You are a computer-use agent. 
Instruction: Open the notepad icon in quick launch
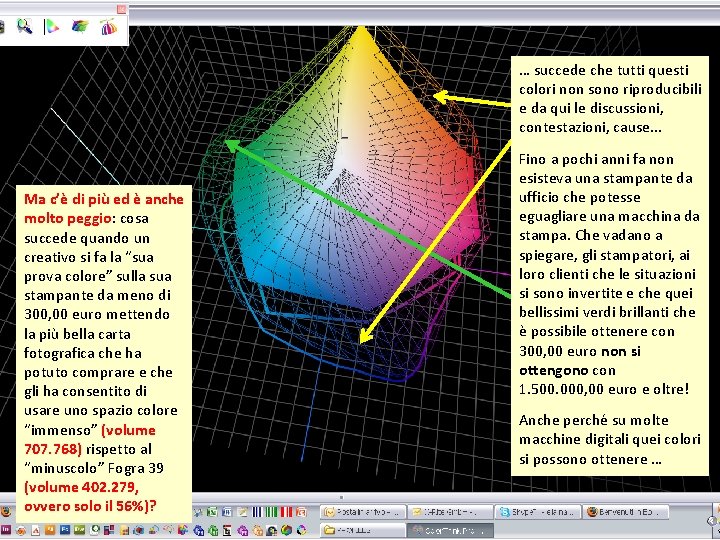pos(242,512)
